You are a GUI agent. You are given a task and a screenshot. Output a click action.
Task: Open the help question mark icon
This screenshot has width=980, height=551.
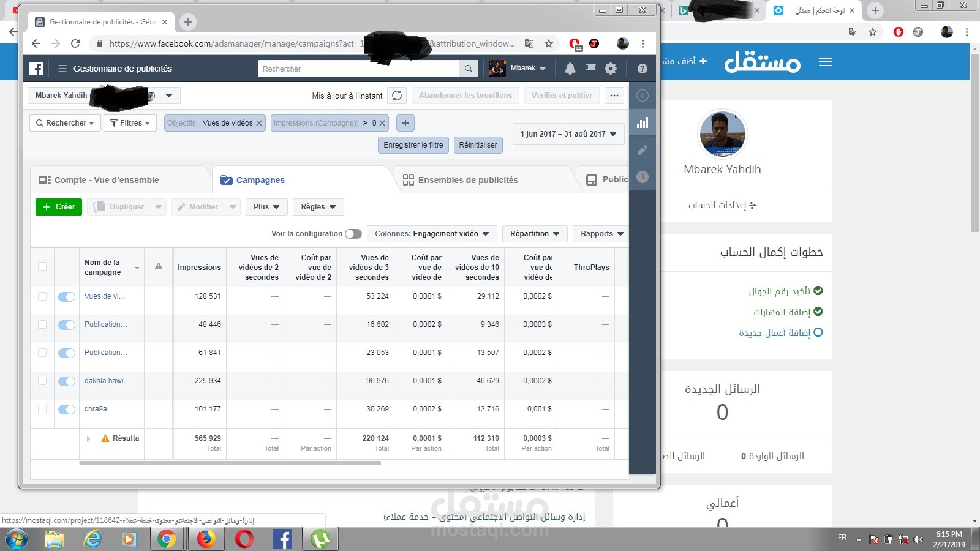tap(642, 69)
